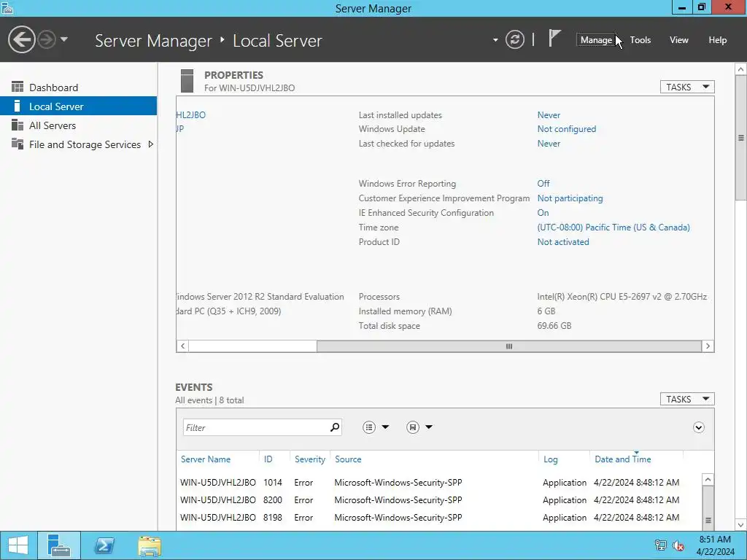Click horizontal scroll right arrow in Properties
Viewport: 747px width, 560px height.
708,346
